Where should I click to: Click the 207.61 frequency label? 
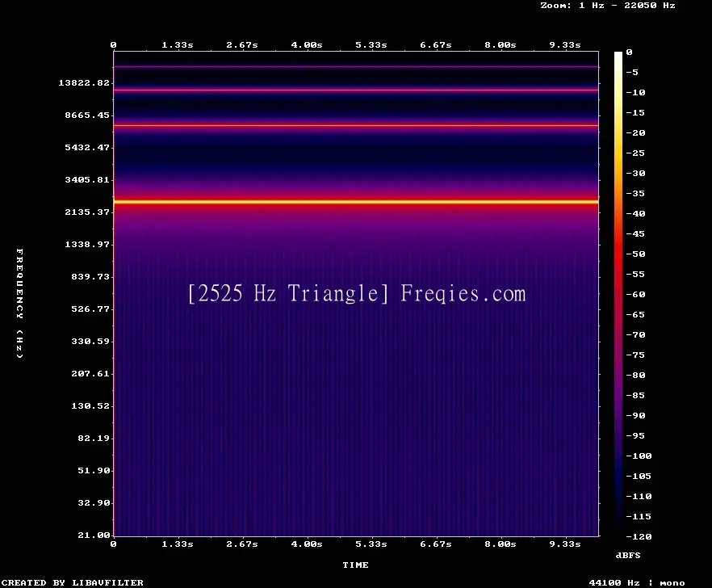tap(90, 373)
